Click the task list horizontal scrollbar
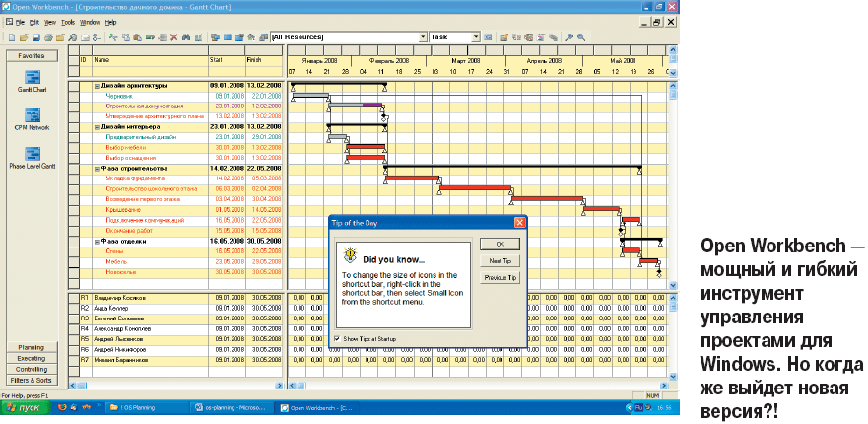The height and width of the screenshot is (424, 868). coord(176,386)
